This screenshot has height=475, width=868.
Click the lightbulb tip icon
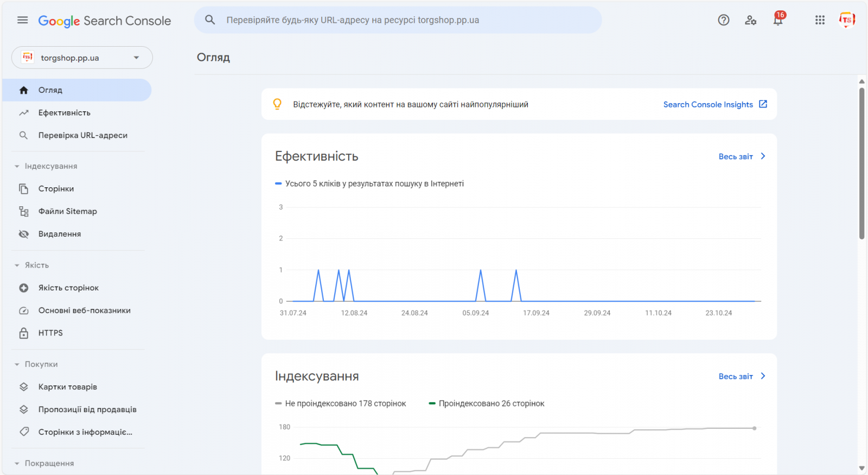[x=277, y=104]
